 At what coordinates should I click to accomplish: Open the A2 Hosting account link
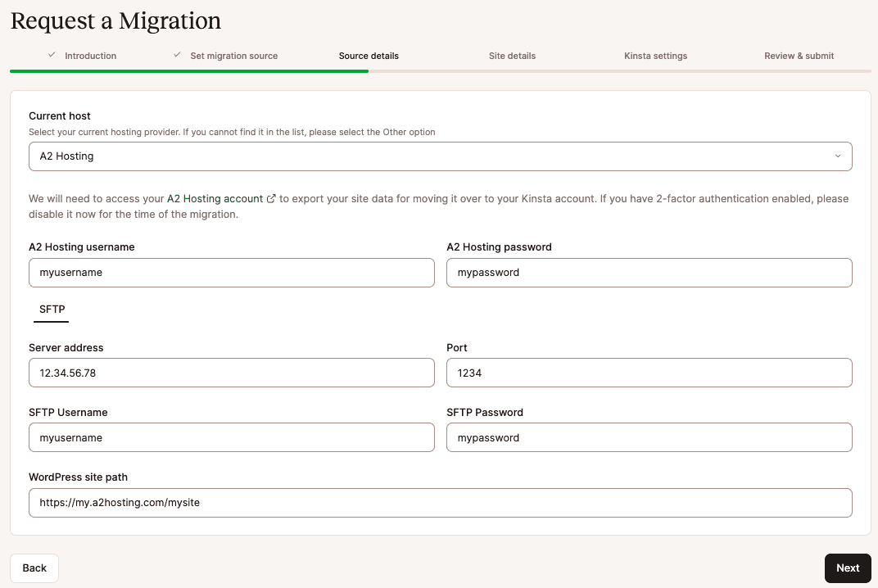[215, 198]
